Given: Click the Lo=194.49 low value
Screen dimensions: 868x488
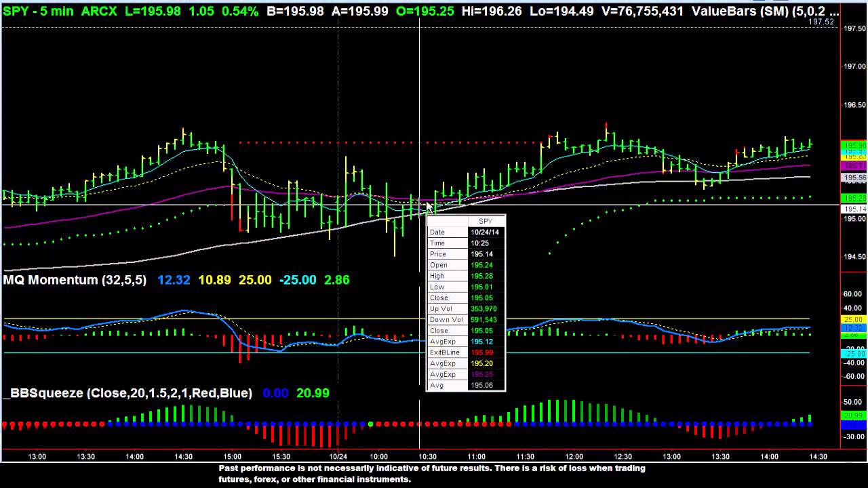Looking at the screenshot, I should 561,12.
